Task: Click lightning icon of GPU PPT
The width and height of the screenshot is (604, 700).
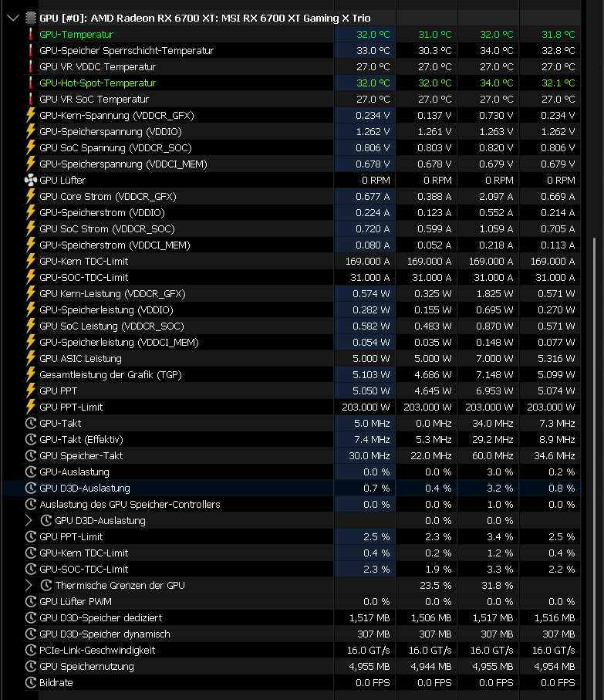Action: pyautogui.click(x=30, y=391)
